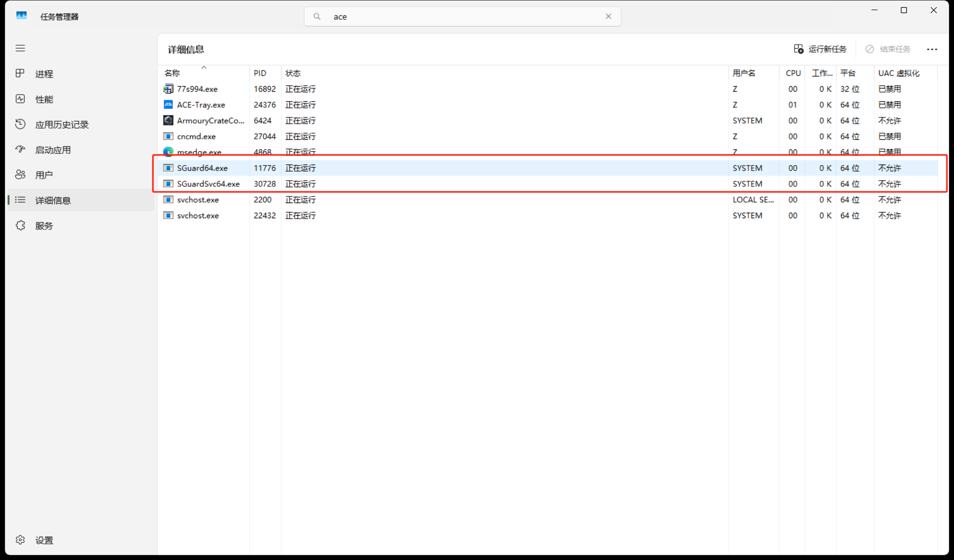Open 应用历史记录 (App history)
The height and width of the screenshot is (560, 954).
(81, 125)
